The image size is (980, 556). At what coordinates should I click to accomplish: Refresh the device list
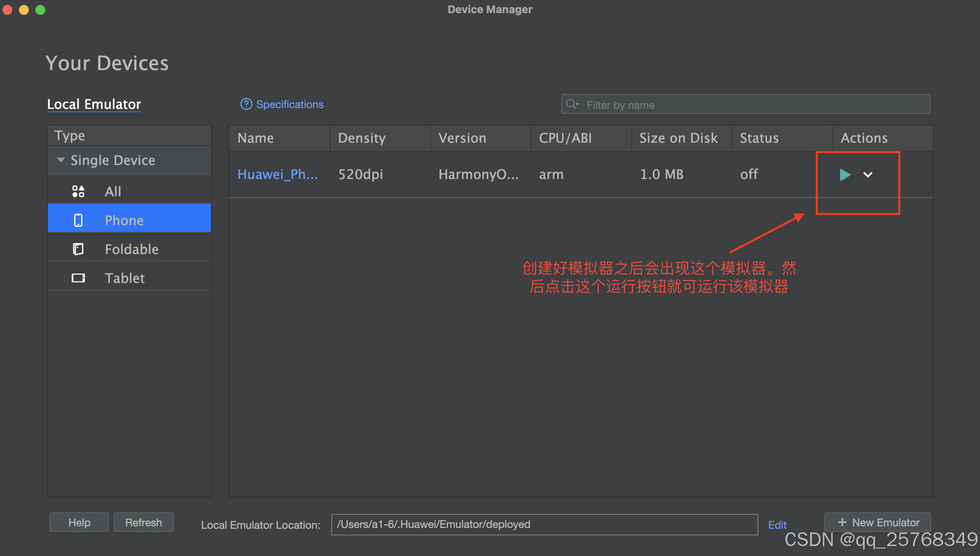click(x=143, y=523)
